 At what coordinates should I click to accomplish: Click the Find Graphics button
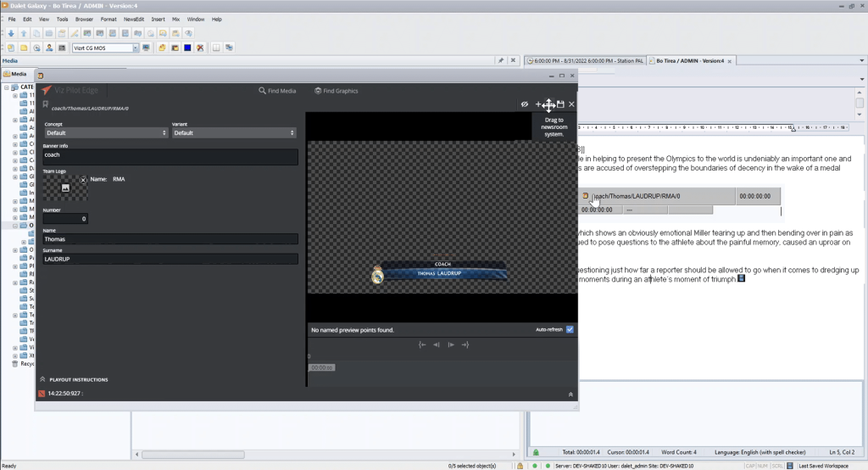pyautogui.click(x=336, y=91)
